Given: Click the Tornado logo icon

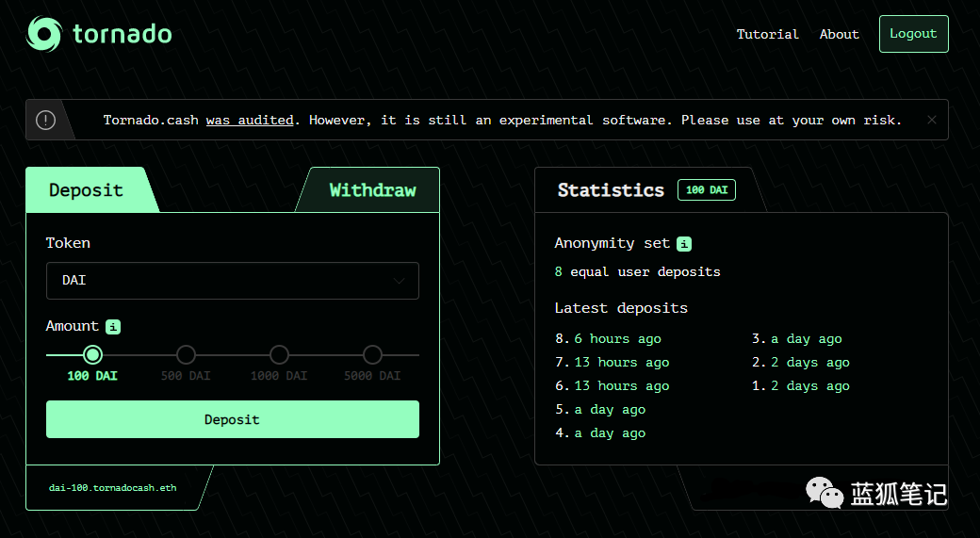Looking at the screenshot, I should click(x=44, y=34).
